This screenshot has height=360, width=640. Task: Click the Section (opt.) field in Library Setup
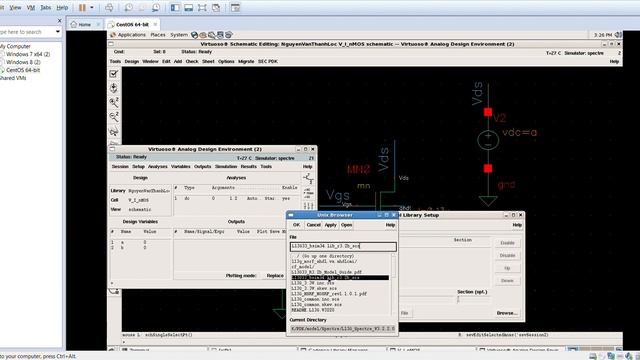tap(473, 300)
